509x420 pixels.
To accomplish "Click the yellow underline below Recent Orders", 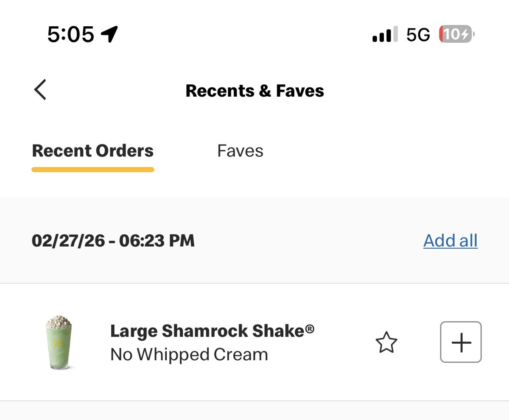I will (93, 170).
